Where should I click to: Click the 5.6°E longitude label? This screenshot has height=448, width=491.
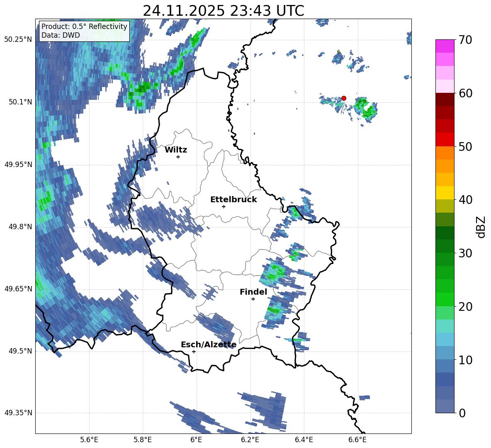[x=89, y=440]
